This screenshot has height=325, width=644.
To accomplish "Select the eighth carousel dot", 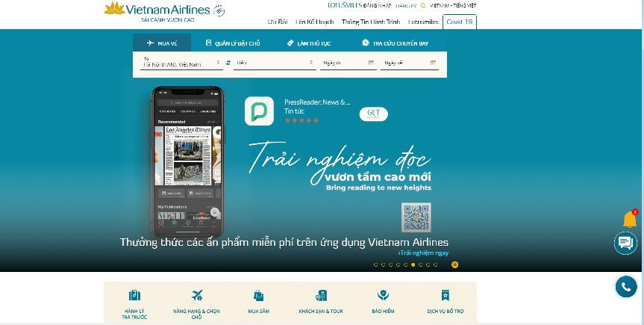I will [428, 265].
